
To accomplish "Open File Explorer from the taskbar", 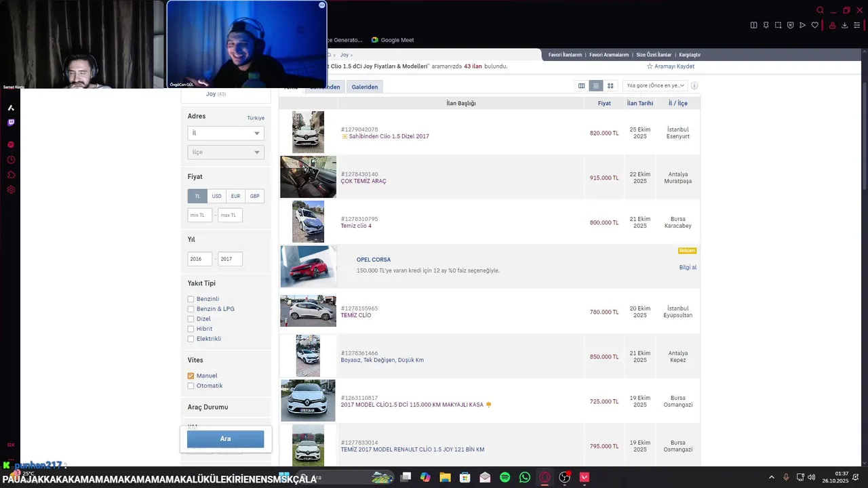I will (445, 477).
